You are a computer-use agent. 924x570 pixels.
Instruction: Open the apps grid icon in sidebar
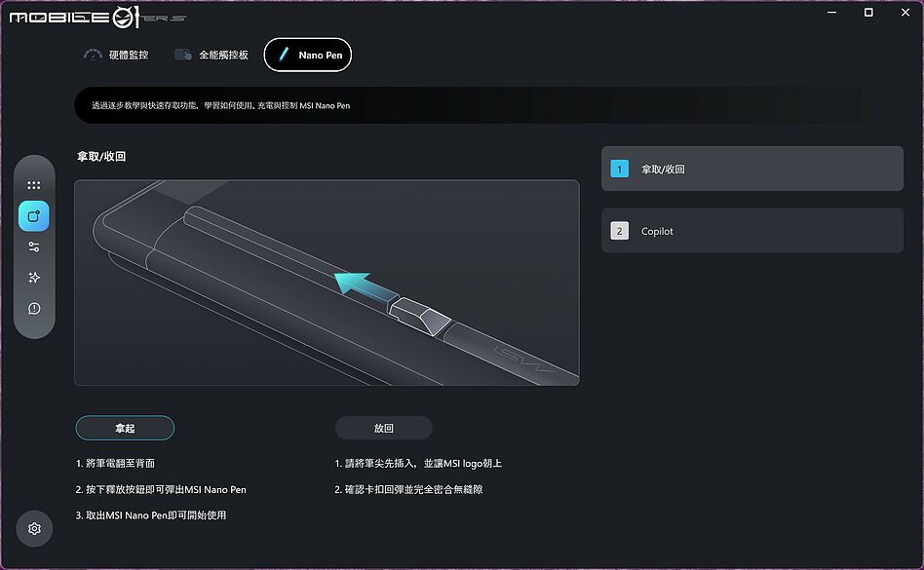pyautogui.click(x=34, y=185)
